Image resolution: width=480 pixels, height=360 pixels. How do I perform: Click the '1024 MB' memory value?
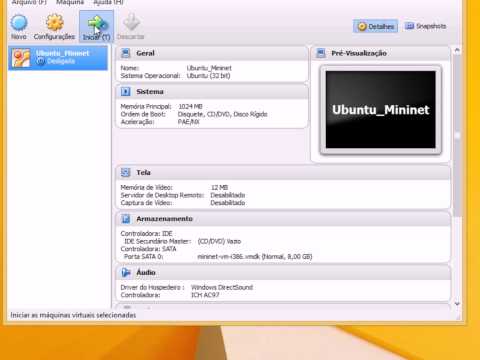190,106
